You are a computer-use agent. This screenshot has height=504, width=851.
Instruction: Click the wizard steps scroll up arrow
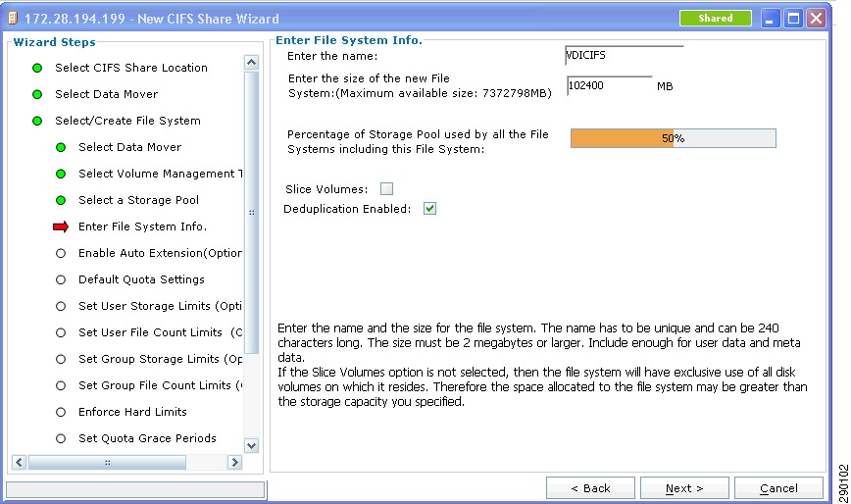pyautogui.click(x=251, y=63)
